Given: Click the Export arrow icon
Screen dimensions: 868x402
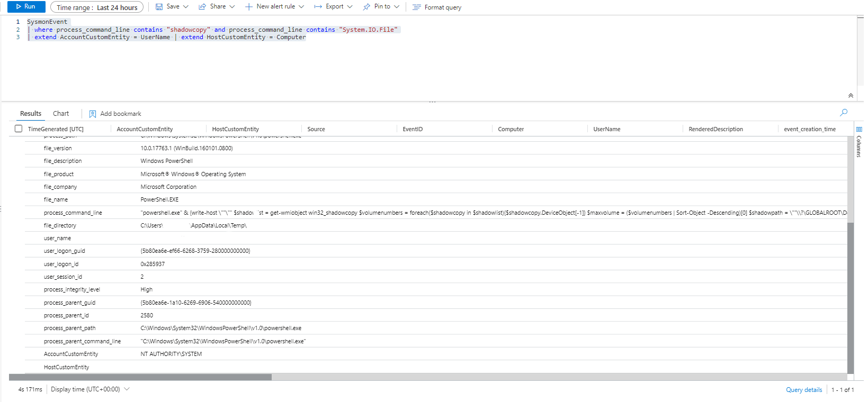Looking at the screenshot, I should click(x=318, y=7).
